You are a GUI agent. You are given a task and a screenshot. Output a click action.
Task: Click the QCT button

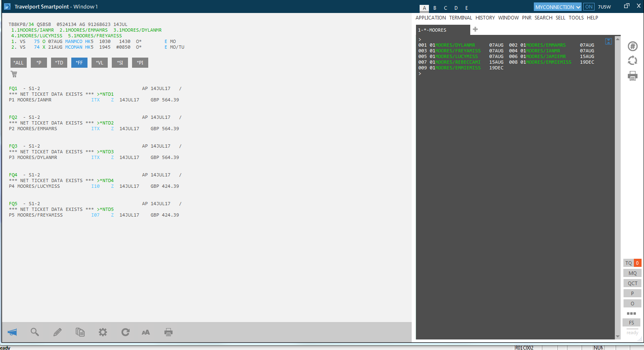[x=632, y=283]
